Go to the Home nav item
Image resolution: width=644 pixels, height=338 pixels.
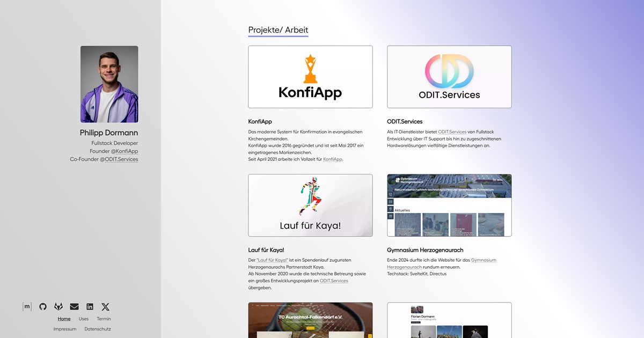point(64,319)
